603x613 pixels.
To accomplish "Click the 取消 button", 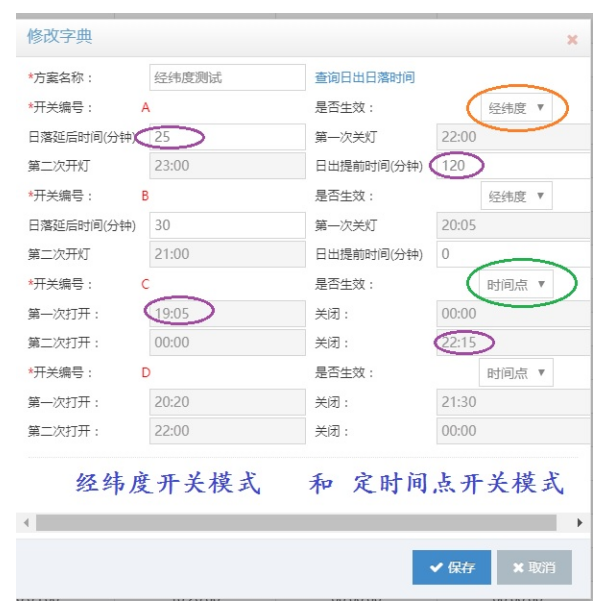I will coord(533,567).
